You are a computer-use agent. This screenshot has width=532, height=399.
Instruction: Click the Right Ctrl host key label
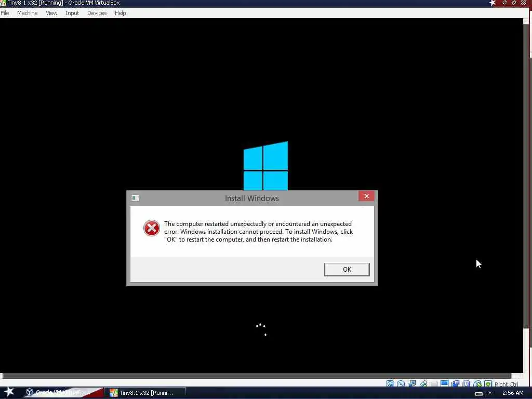(x=506, y=384)
